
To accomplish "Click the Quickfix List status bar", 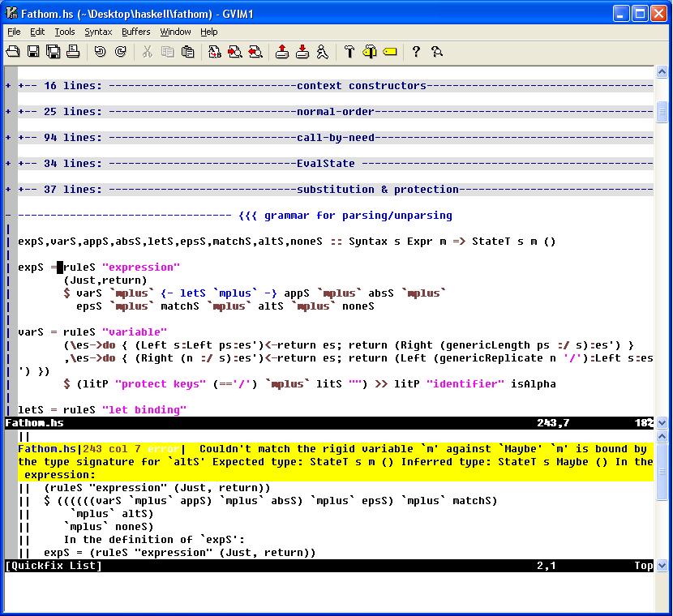I will pos(54,566).
